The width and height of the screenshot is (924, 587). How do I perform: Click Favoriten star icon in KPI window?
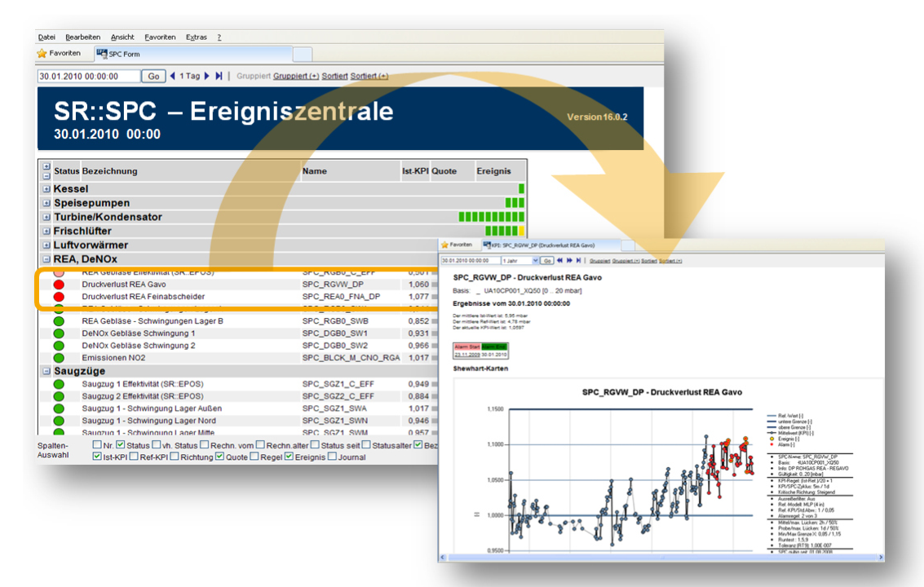pyautogui.click(x=445, y=245)
